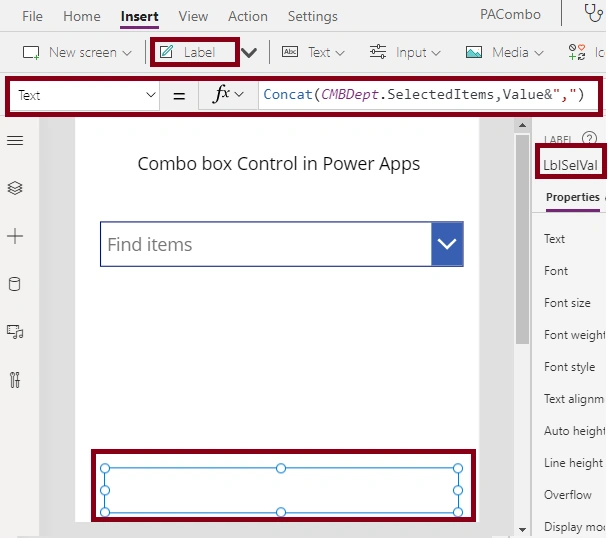The image size is (608, 539).
Task: Open the Media icon in left sidebar
Action: pos(15,332)
